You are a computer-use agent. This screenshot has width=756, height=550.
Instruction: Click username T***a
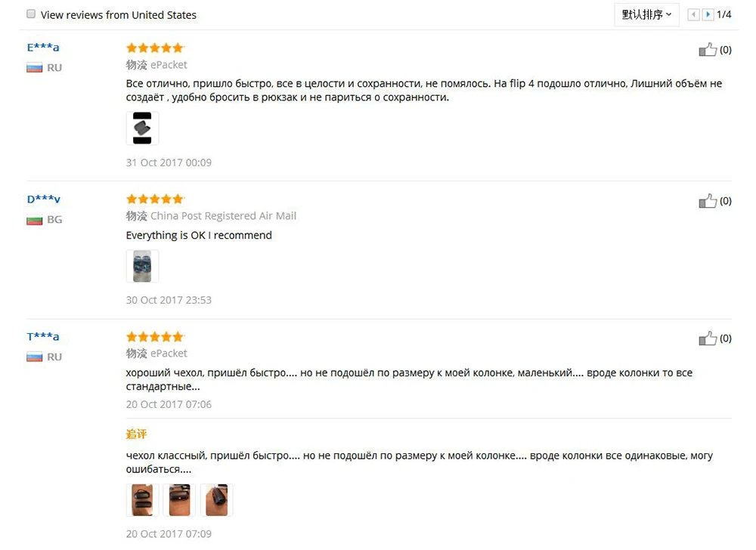pyautogui.click(x=43, y=336)
